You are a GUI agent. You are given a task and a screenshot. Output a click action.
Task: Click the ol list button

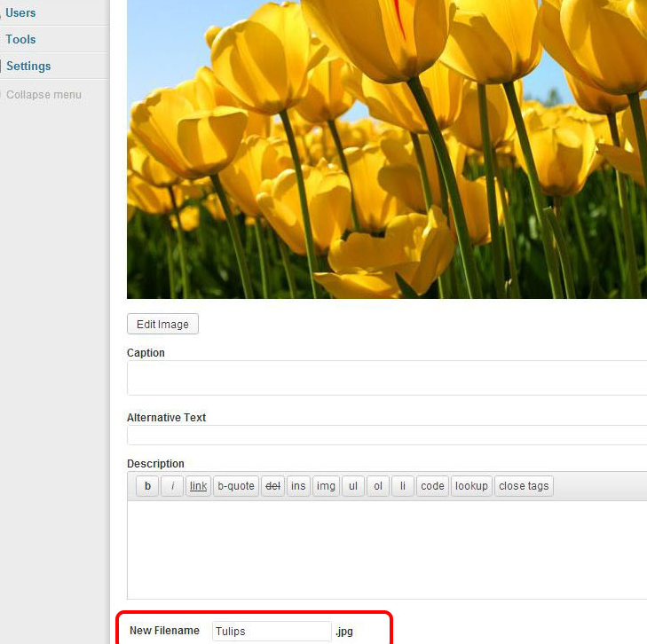pyautogui.click(x=378, y=486)
